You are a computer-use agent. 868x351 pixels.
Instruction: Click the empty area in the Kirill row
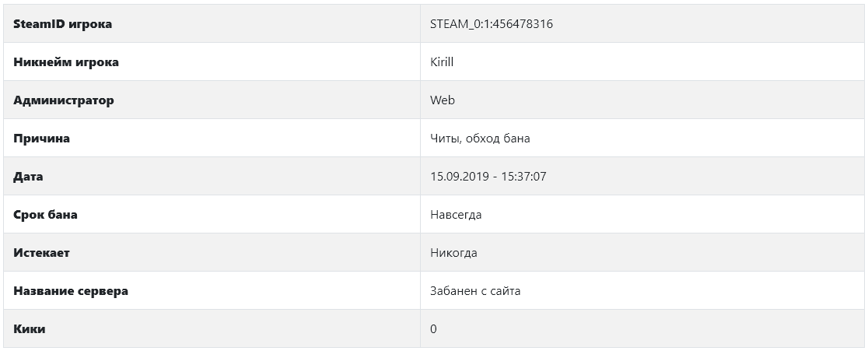659,62
